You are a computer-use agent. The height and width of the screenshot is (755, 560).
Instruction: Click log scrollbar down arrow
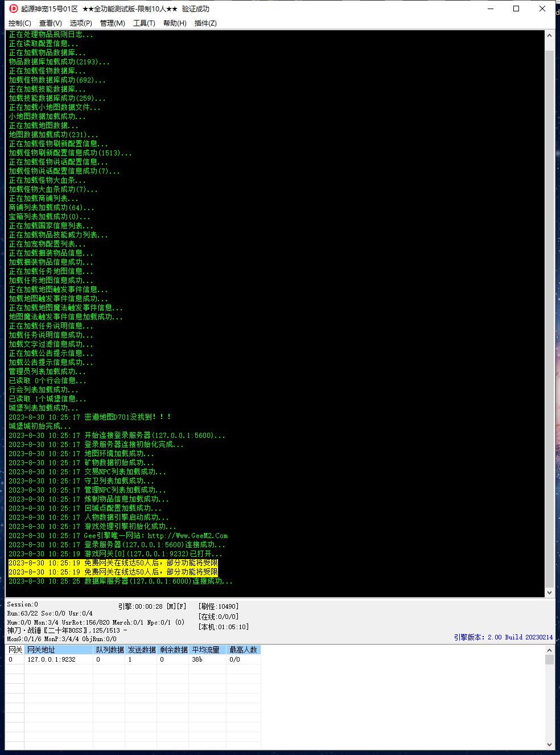549,592
